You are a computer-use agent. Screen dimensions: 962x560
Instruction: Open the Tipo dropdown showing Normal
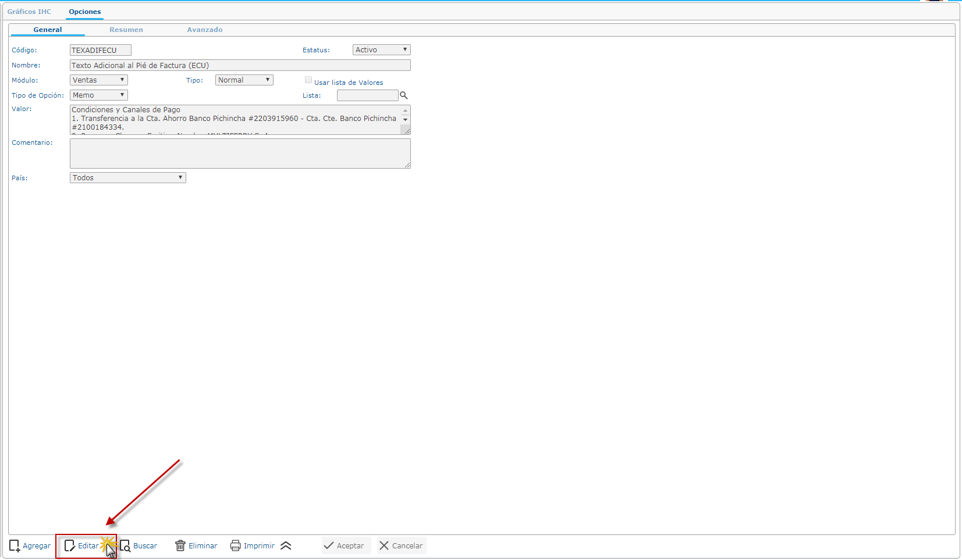tap(244, 80)
